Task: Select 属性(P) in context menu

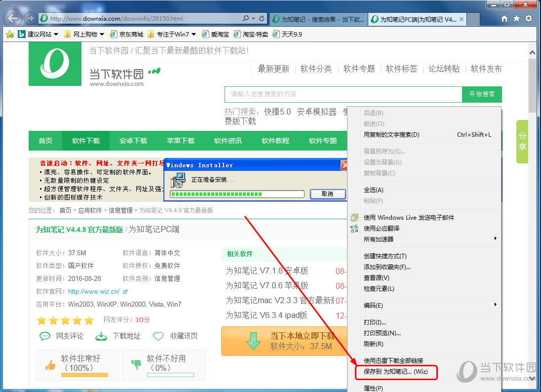Action: tap(430, 388)
